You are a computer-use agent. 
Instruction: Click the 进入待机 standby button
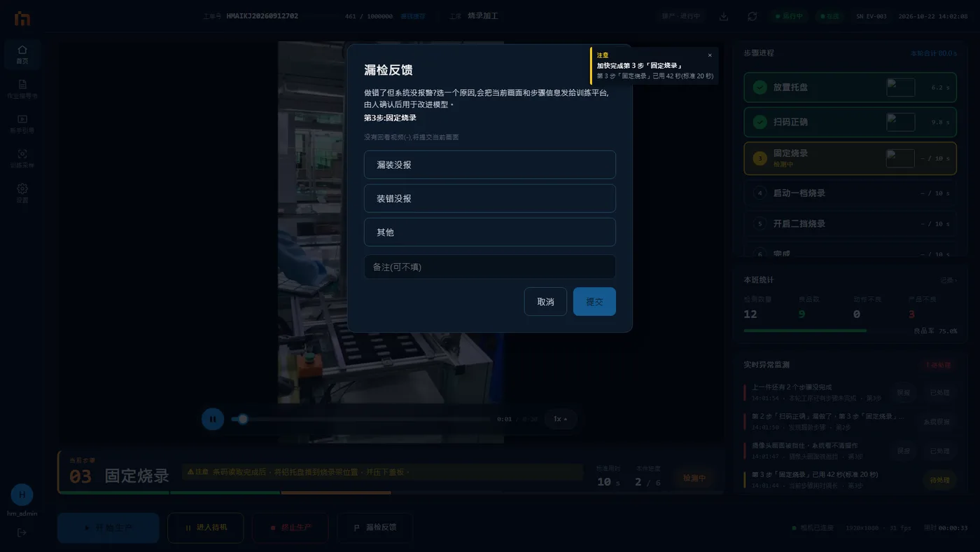point(206,527)
